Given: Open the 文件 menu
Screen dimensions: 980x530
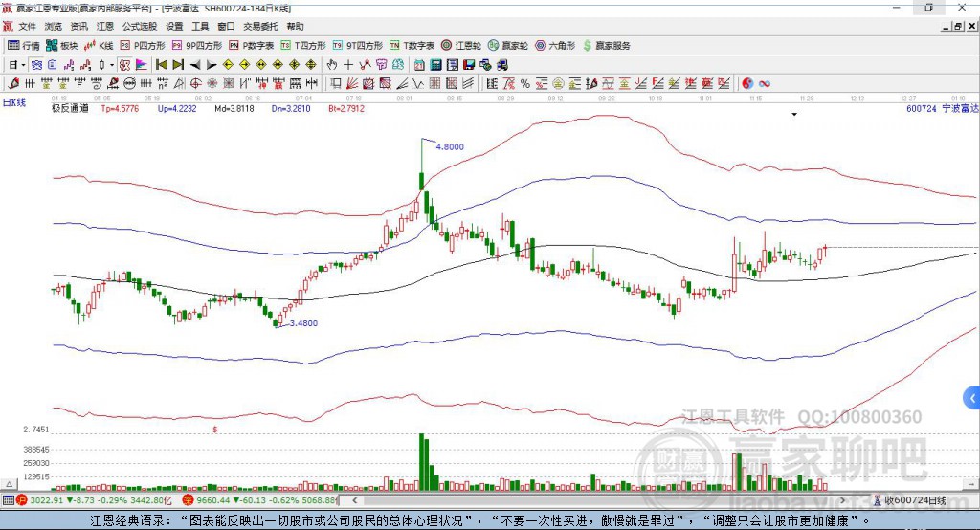Looking at the screenshot, I should [27, 26].
